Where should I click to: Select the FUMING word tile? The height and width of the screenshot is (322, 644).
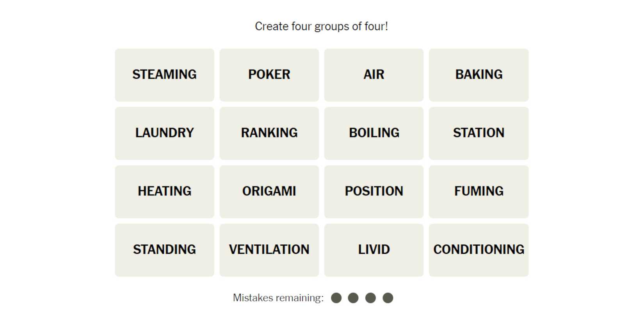coord(479,191)
